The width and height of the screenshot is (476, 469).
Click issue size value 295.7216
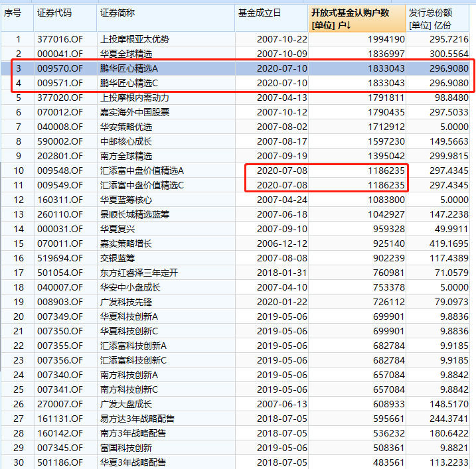tap(449, 39)
